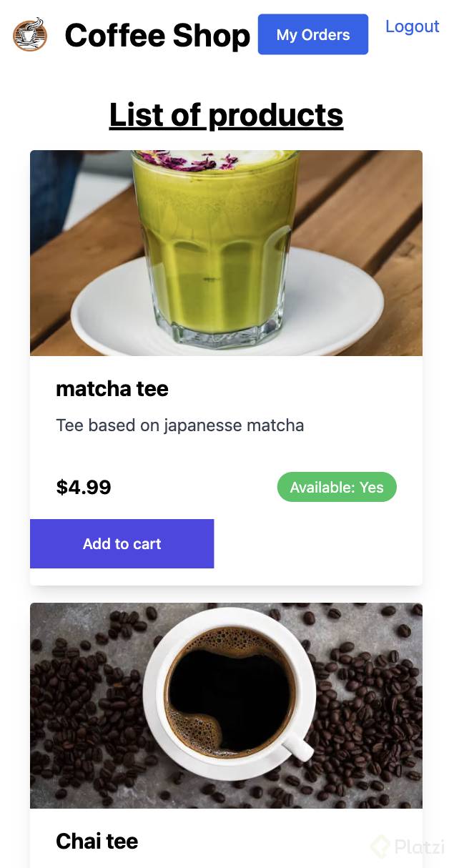
Task: Click the Coffee Shop title text
Action: [157, 35]
